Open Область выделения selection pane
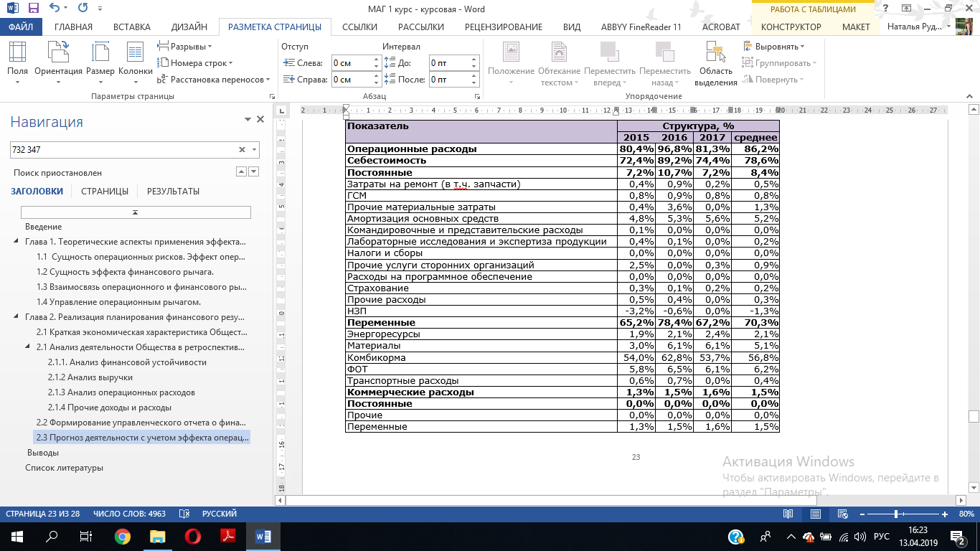The height and width of the screenshot is (551, 980). click(715, 62)
